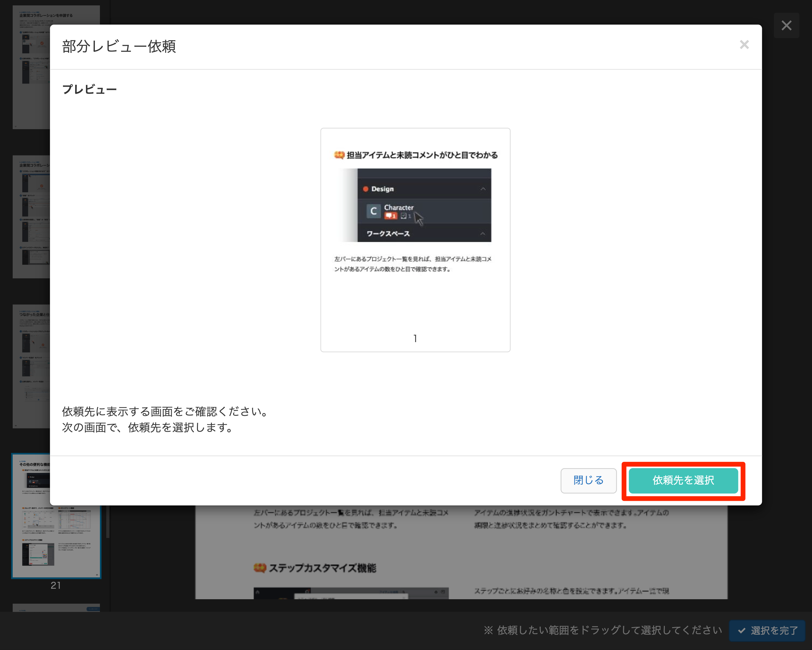Close the 部分レビュー依頼 dialog with its X
This screenshot has height=650, width=812.
tap(744, 44)
